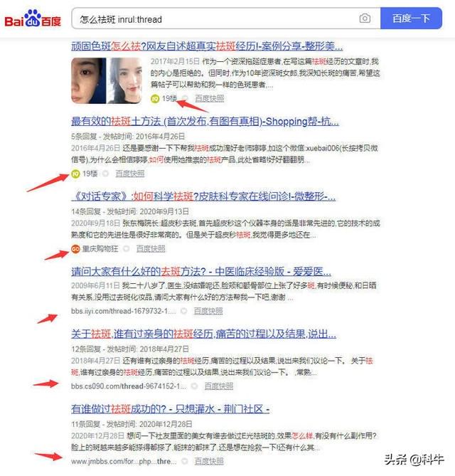Click the orange 重庆购物狂 site icon
Screen dimensions: 455x476
click(x=75, y=249)
